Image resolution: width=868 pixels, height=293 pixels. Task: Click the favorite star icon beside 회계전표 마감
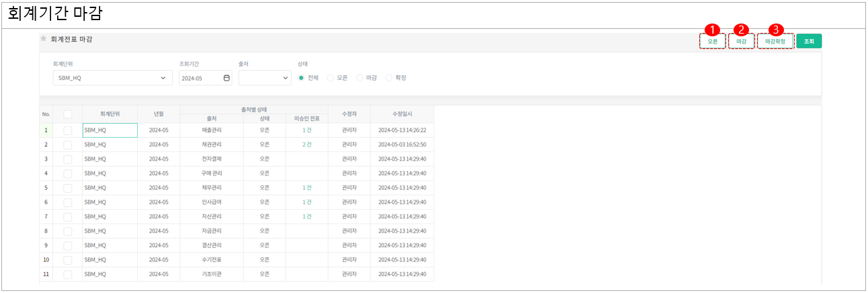44,39
